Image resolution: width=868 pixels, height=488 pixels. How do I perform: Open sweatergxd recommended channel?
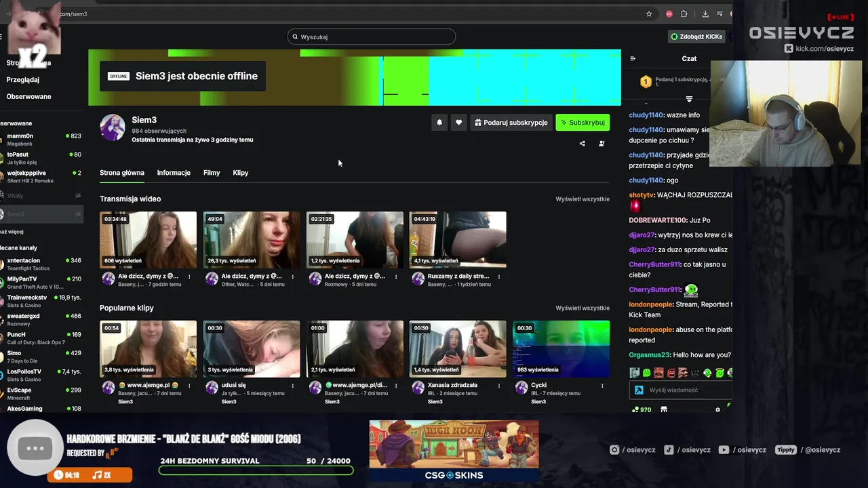coord(42,319)
